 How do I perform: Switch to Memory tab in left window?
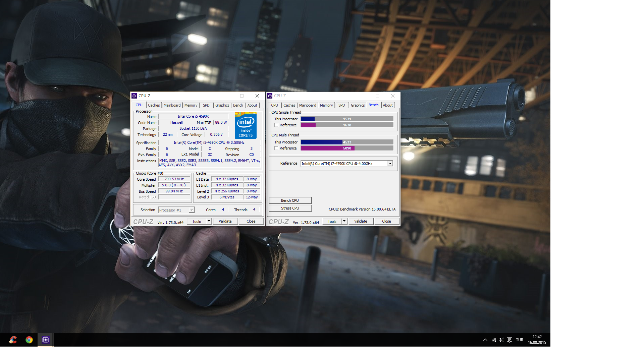(191, 105)
